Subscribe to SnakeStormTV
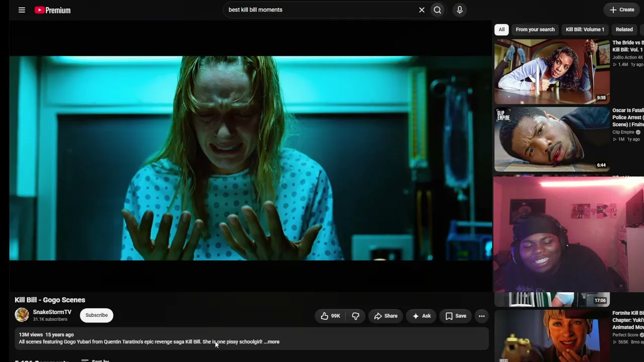 (97, 315)
